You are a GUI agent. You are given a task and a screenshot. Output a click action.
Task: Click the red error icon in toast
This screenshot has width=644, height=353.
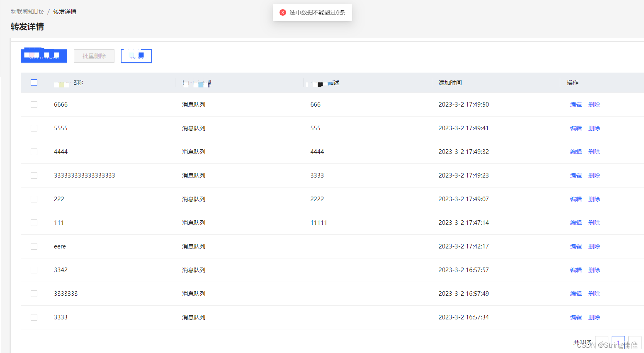point(283,12)
